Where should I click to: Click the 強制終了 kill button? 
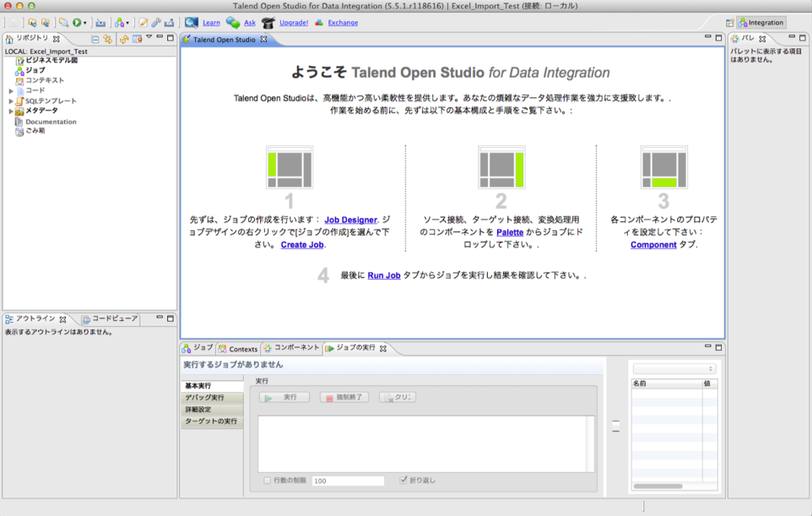pos(344,398)
